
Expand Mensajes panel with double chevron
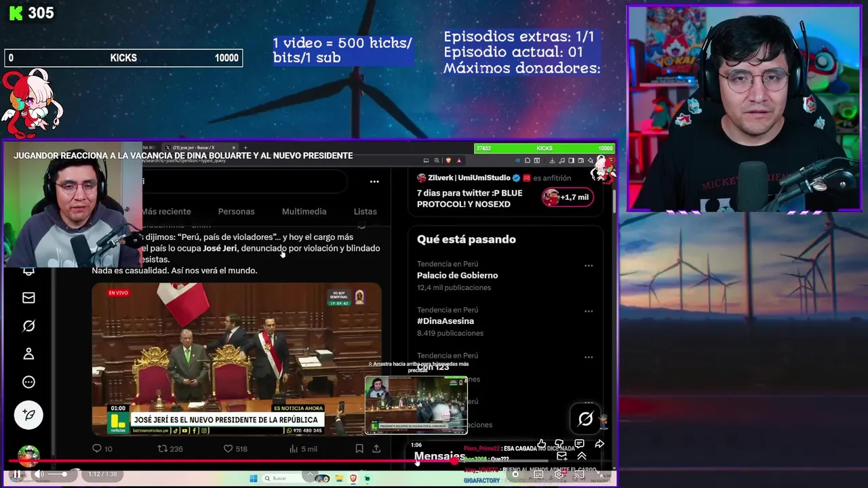(x=581, y=456)
